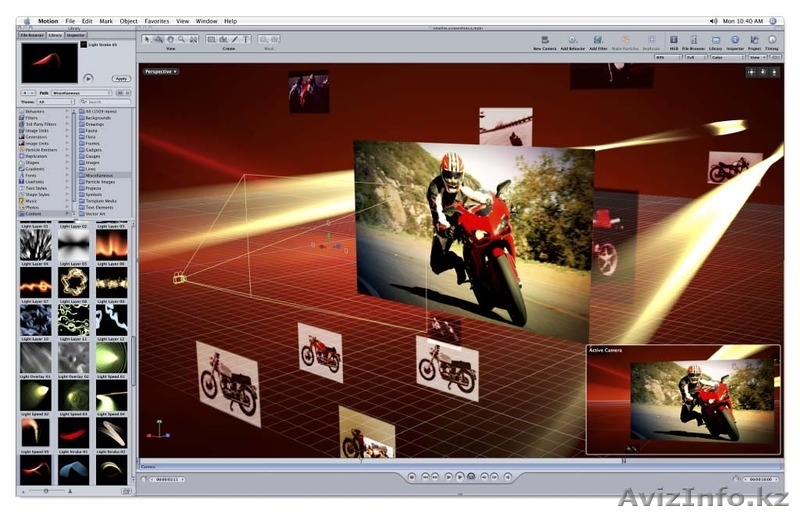Show the Timing pane icon
The image size is (800, 513).
[x=772, y=39]
